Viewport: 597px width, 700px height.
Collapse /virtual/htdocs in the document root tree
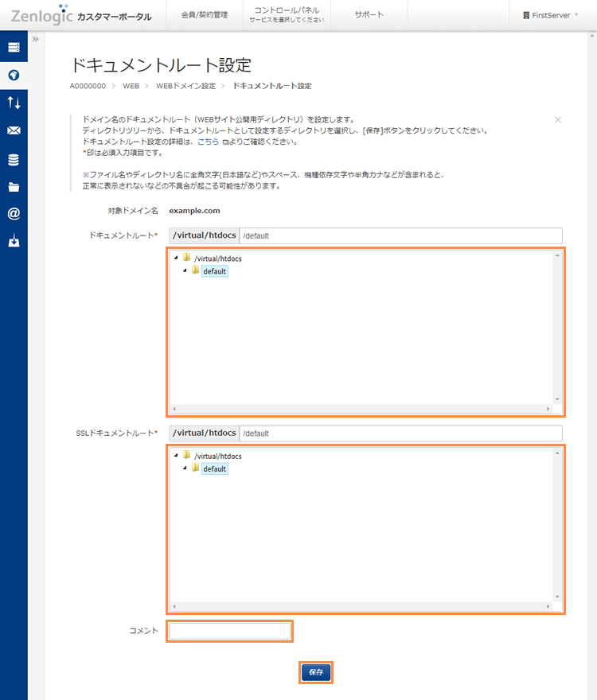point(175,257)
